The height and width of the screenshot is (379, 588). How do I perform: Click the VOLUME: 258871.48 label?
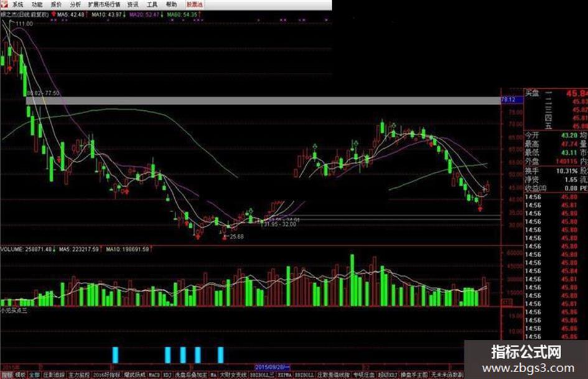[x=26, y=249]
